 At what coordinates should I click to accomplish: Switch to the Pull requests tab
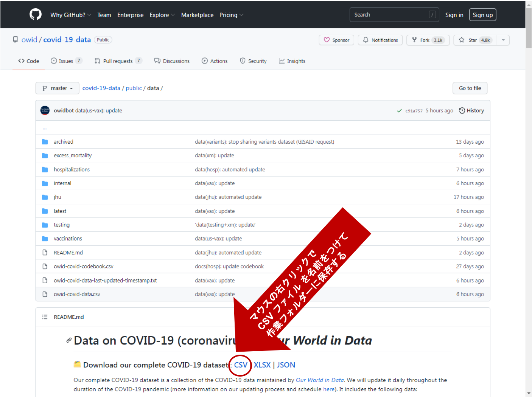coord(118,61)
